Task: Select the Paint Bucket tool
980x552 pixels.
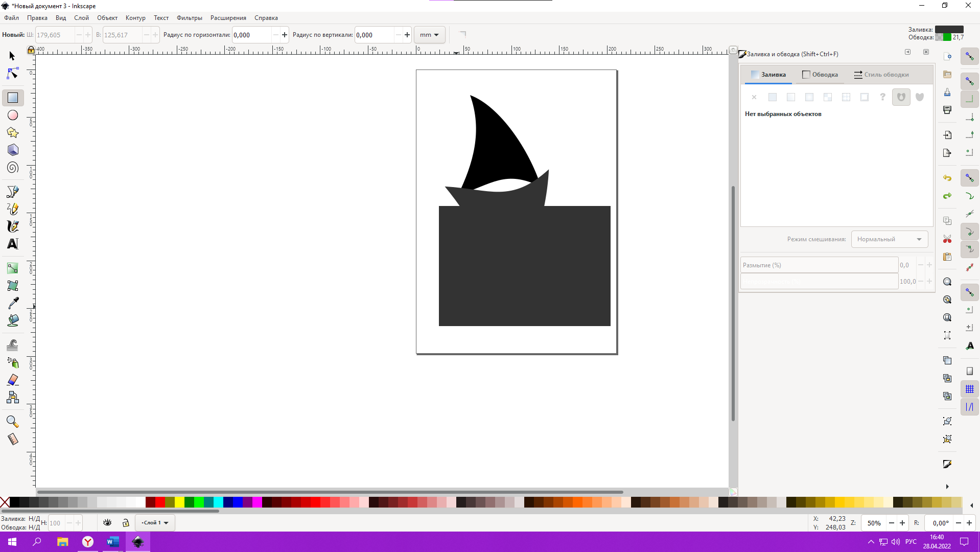Action: pos(13,320)
